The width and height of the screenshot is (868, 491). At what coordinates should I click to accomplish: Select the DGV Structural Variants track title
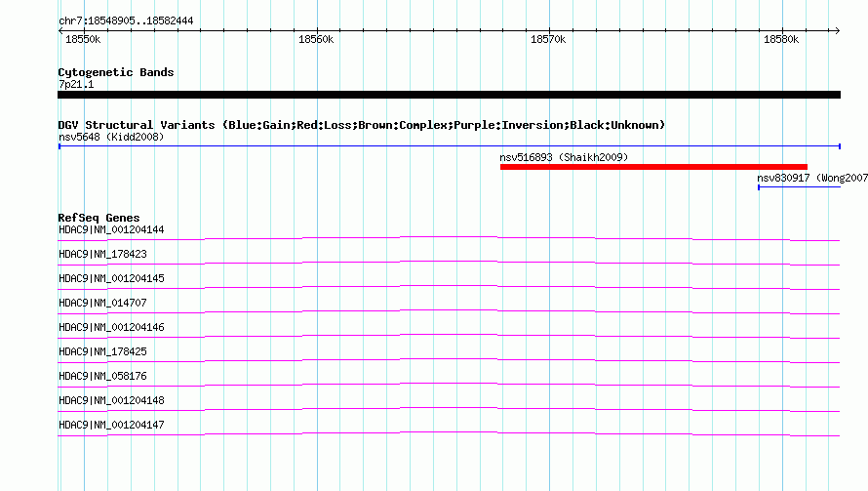pos(362,125)
